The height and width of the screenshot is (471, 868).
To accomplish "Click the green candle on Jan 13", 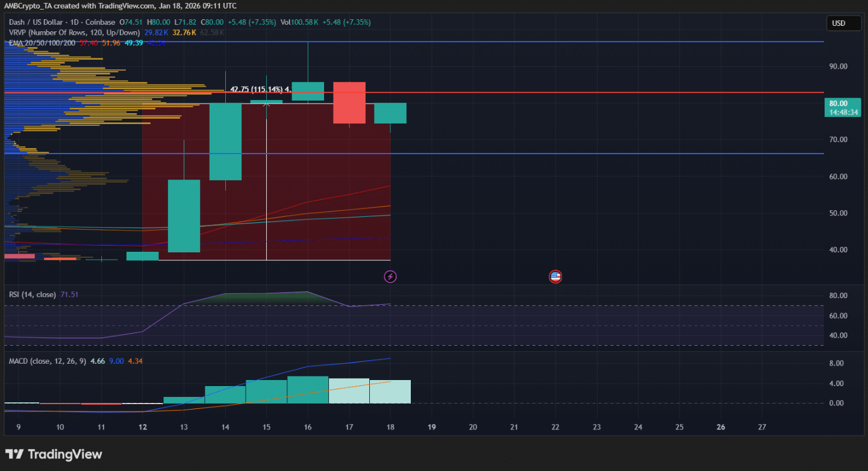I will (184, 216).
